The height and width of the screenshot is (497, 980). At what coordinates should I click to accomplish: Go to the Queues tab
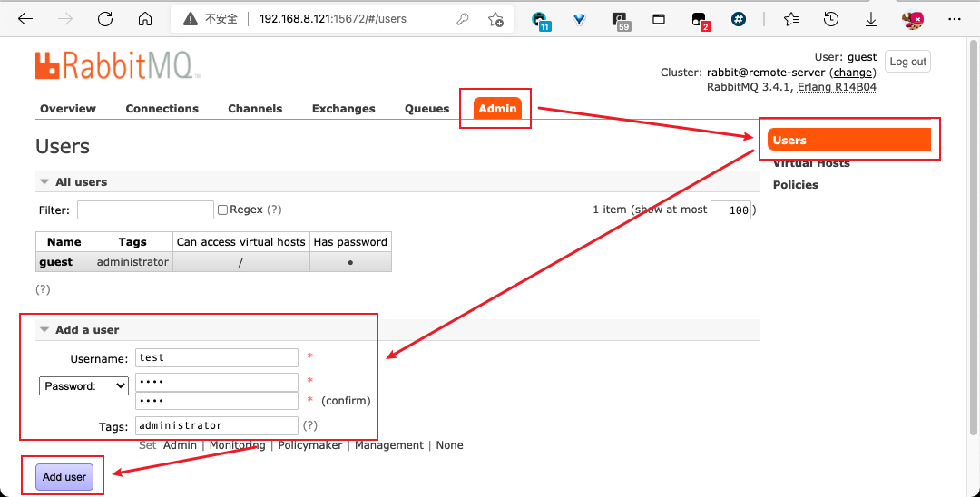point(426,109)
